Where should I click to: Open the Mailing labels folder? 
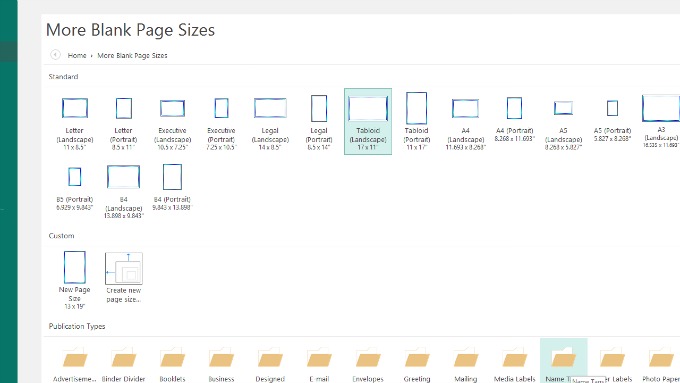[x=466, y=363]
